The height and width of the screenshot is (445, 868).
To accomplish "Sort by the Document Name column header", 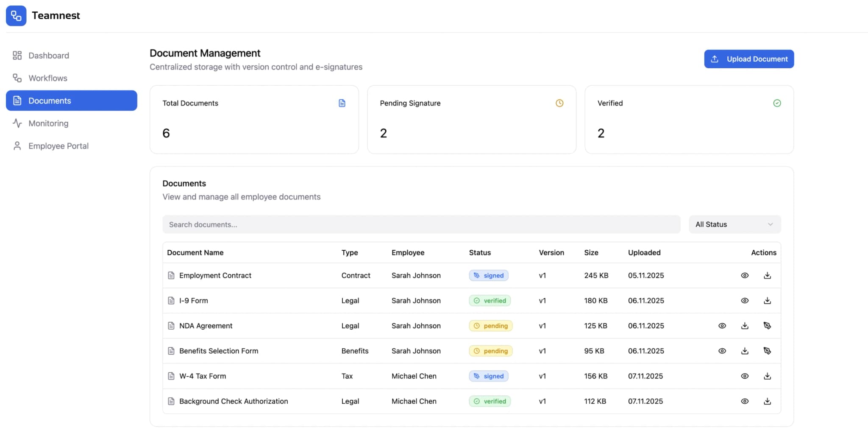I will click(x=195, y=252).
